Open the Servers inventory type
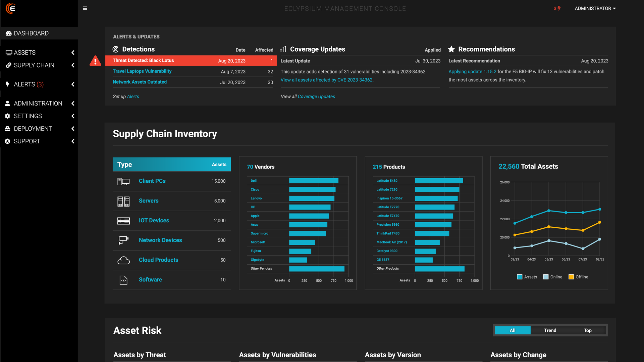The image size is (644, 362). click(149, 201)
